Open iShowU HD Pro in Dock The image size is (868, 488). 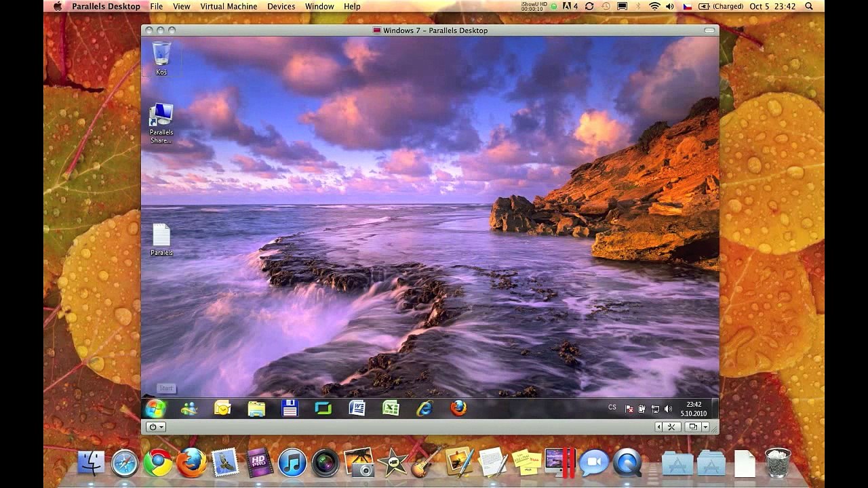(x=259, y=463)
